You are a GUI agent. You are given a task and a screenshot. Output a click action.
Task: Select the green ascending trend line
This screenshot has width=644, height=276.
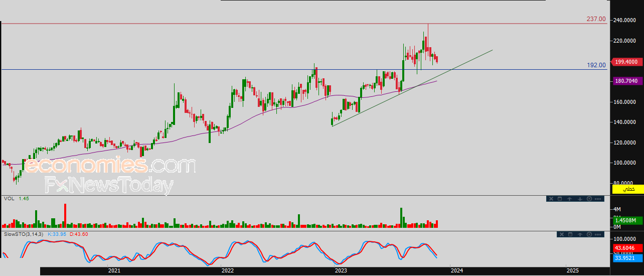pos(411,88)
